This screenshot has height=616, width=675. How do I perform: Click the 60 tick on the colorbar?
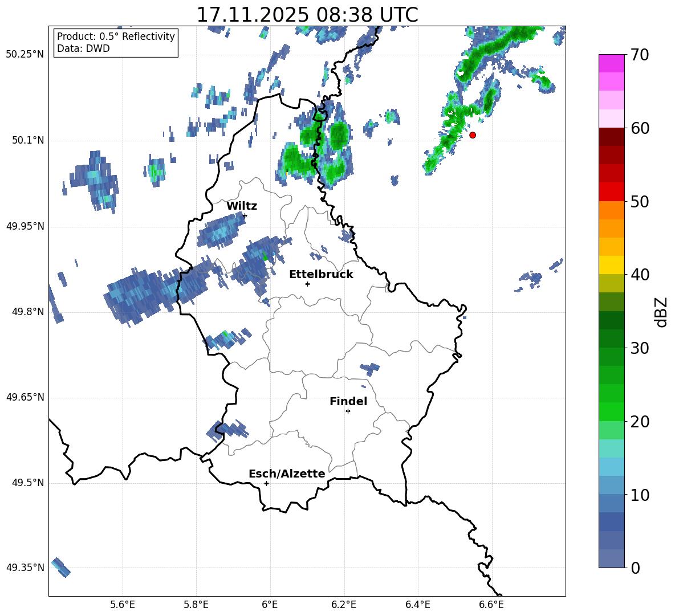(x=640, y=128)
